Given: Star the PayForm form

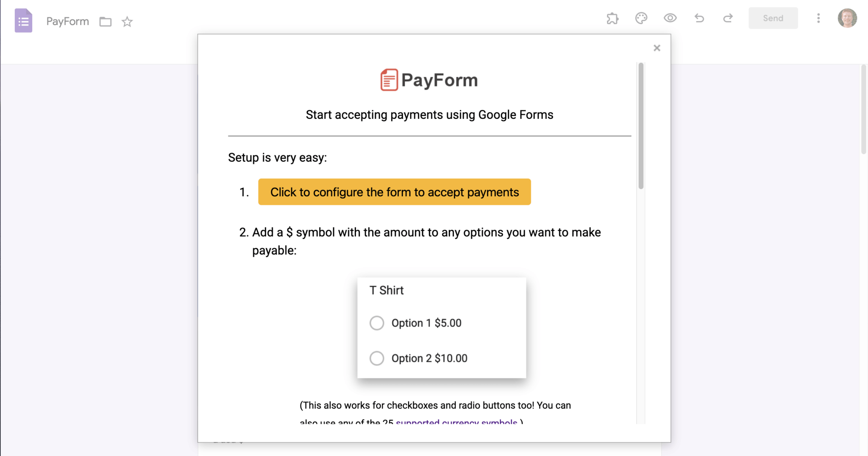Looking at the screenshot, I should click(127, 22).
